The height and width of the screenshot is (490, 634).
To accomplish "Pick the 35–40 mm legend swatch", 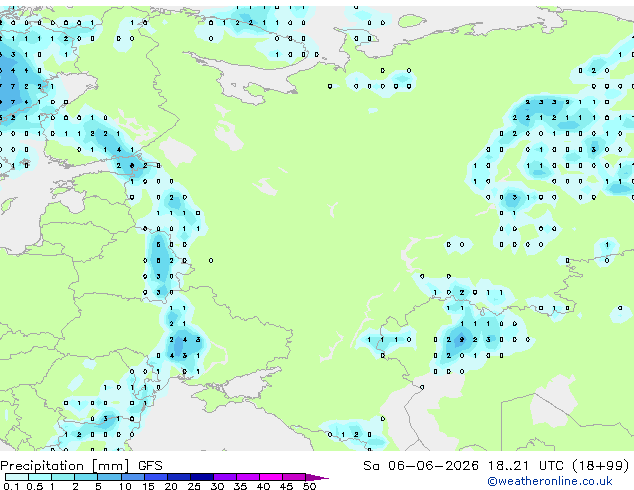I will pos(247,477).
